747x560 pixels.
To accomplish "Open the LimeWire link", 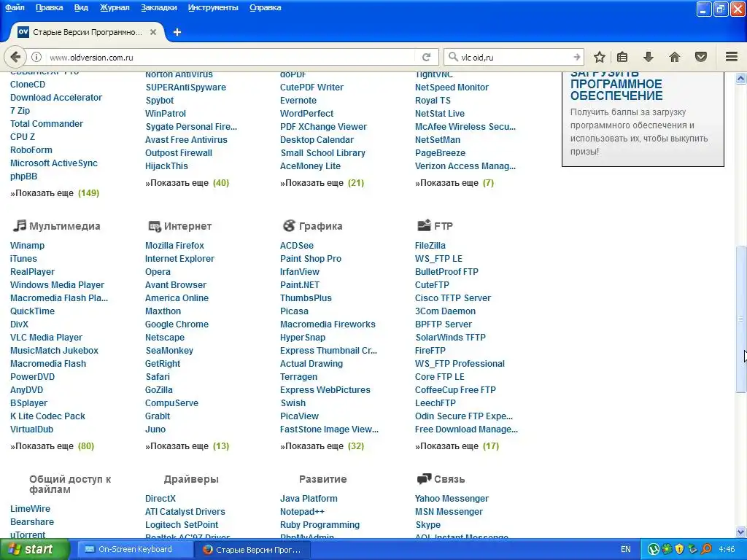I will tap(30, 508).
